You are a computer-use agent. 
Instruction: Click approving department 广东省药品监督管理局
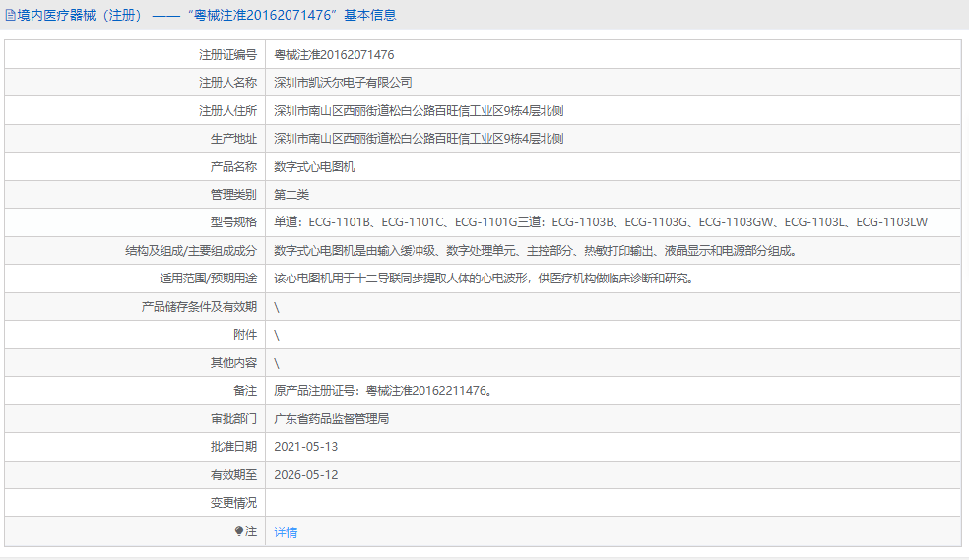coord(331,418)
